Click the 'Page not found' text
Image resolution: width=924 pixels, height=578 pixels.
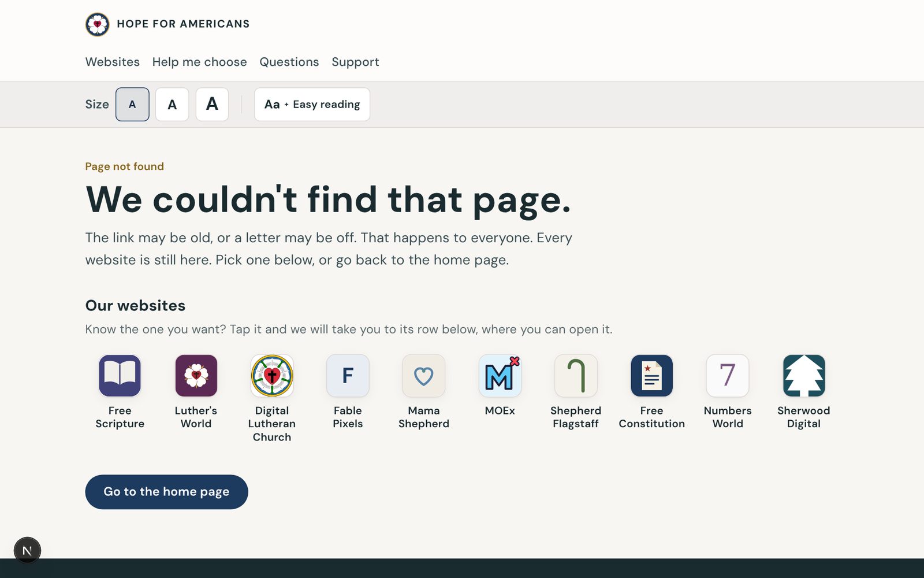(125, 166)
